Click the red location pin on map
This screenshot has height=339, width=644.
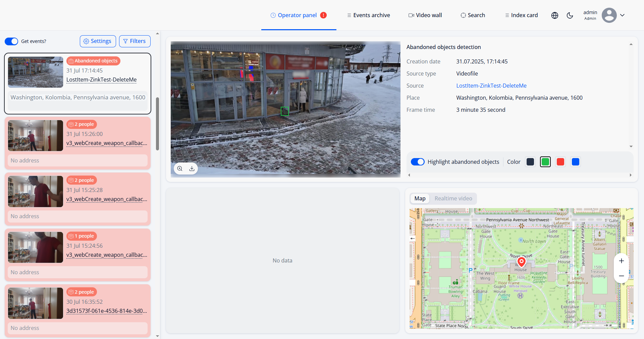coord(521,261)
